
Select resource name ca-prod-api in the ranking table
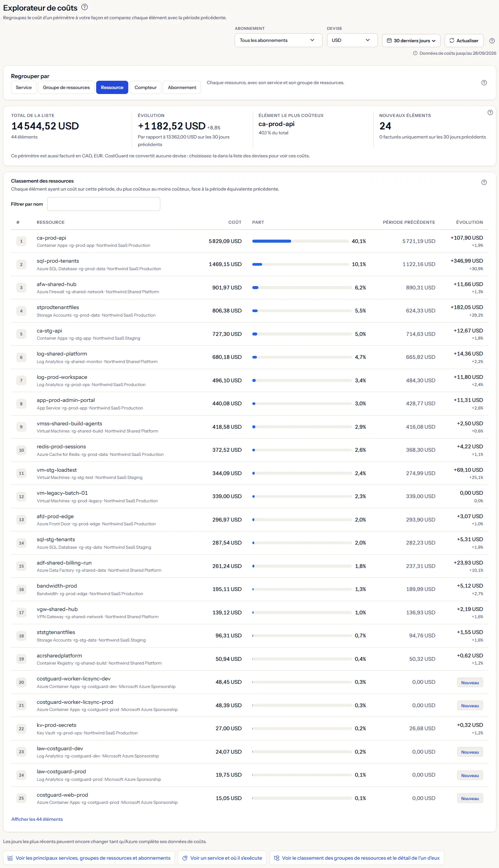click(x=51, y=238)
